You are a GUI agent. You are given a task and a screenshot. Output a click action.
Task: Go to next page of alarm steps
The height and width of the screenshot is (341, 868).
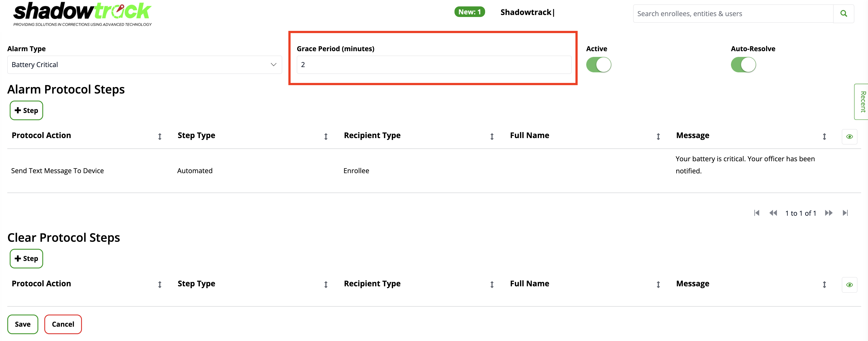[829, 213]
